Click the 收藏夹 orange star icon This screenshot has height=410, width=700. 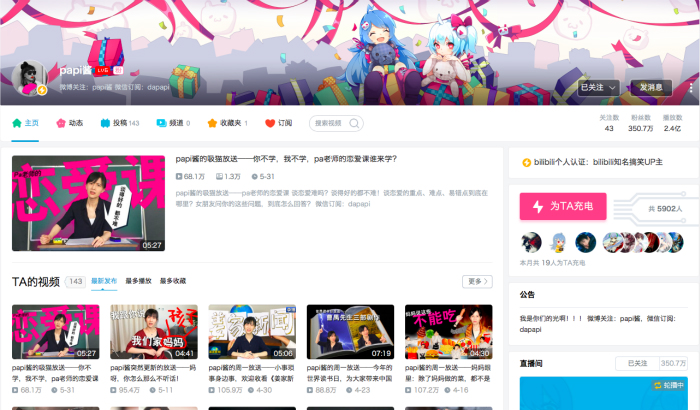click(x=212, y=123)
